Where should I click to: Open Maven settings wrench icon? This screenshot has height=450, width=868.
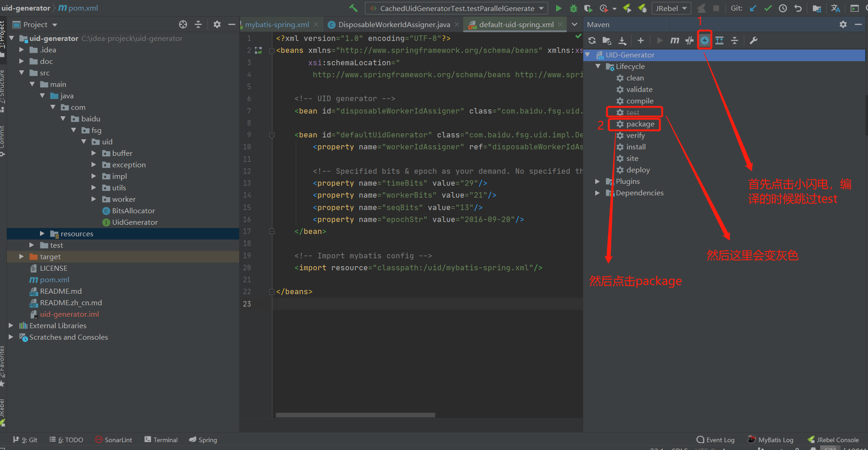tap(753, 40)
